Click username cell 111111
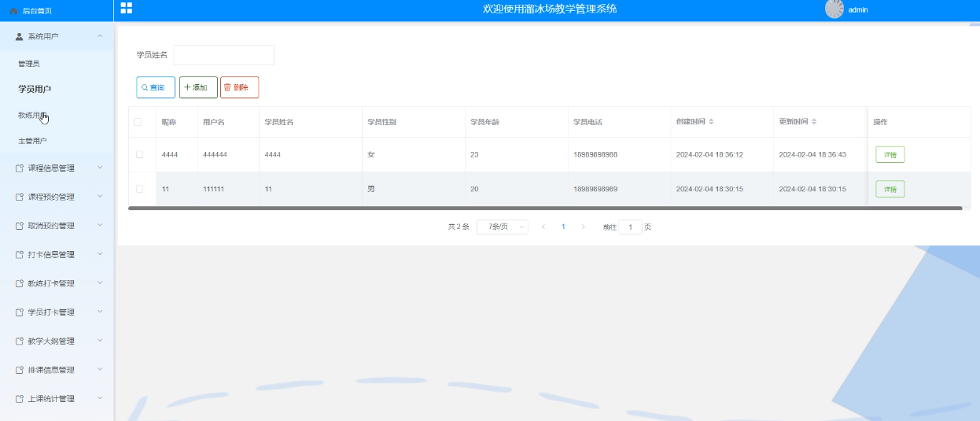The image size is (980, 421). point(213,189)
